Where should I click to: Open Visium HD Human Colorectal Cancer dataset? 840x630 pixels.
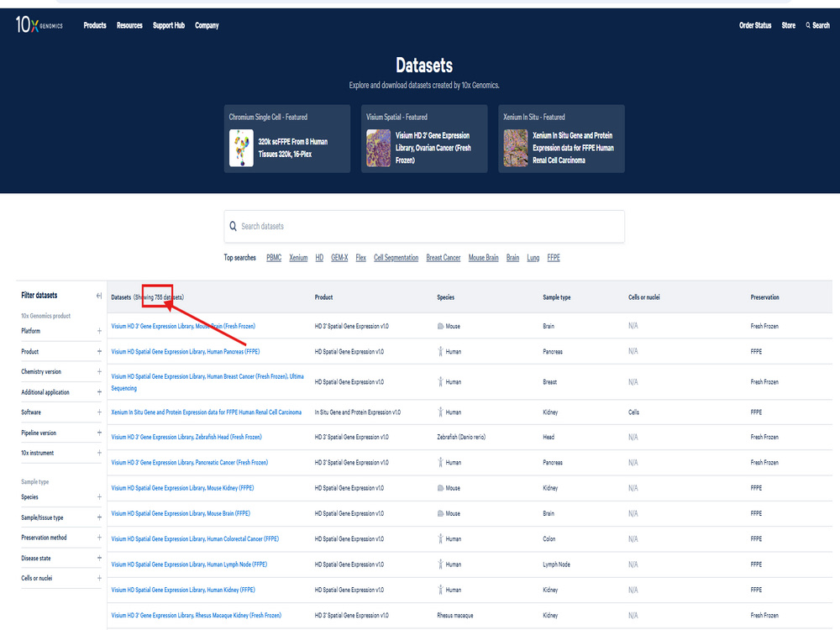click(x=195, y=539)
